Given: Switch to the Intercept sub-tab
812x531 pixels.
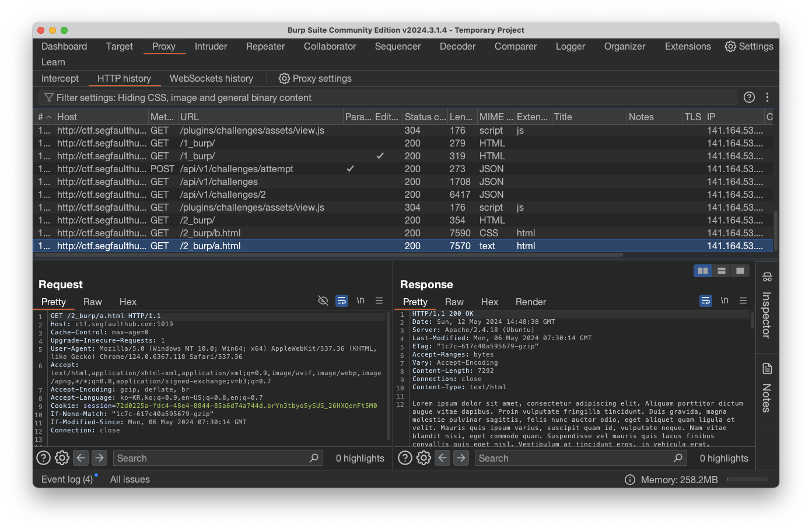Looking at the screenshot, I should pyautogui.click(x=60, y=78).
